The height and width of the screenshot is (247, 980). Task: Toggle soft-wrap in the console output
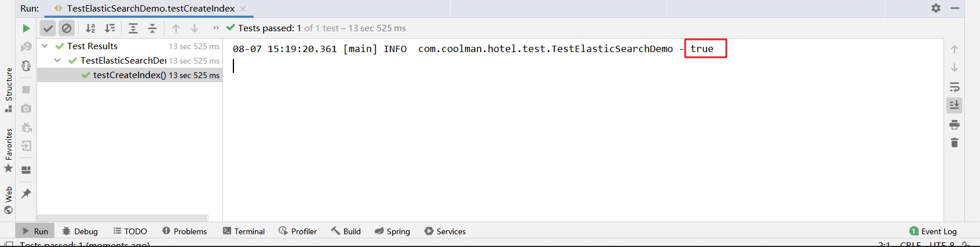pos(955,87)
